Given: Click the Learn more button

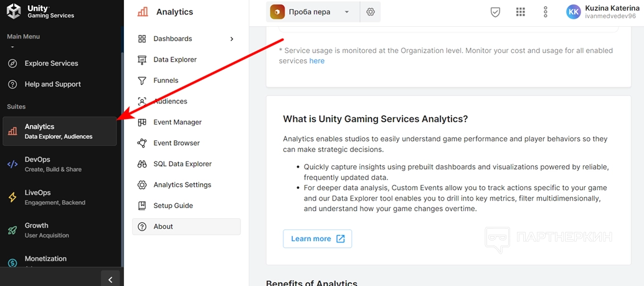Looking at the screenshot, I should point(317,239).
